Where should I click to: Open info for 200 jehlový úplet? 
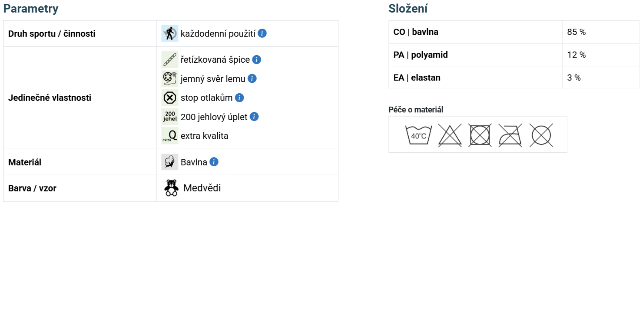point(254,117)
